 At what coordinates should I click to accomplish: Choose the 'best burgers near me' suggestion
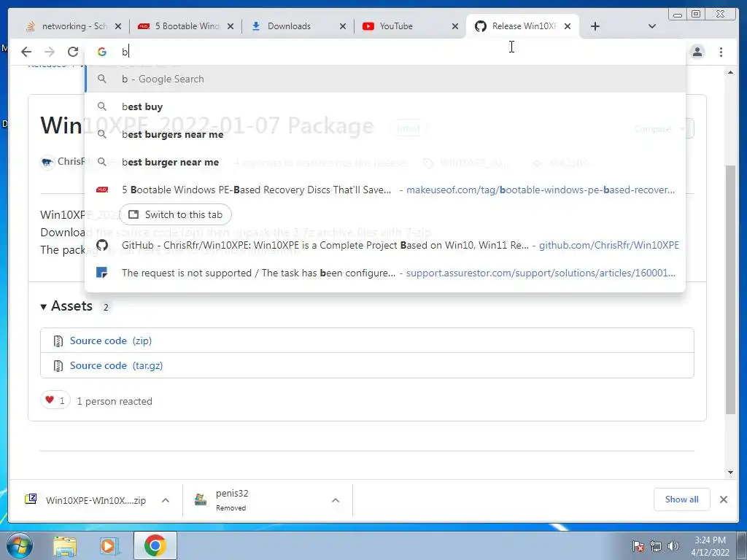pos(385,134)
